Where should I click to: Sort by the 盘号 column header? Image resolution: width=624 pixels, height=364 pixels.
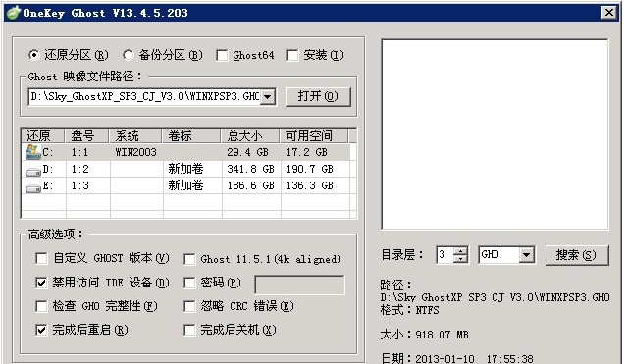click(x=86, y=136)
